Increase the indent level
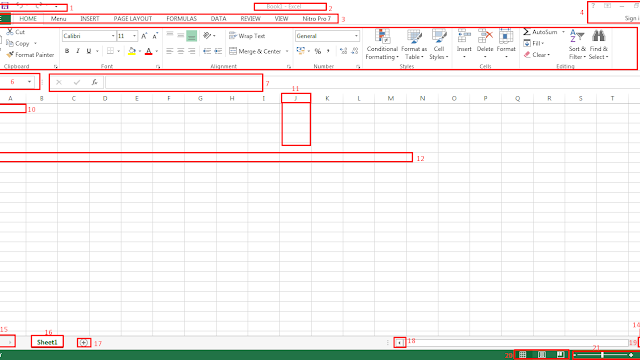The height and width of the screenshot is (360, 640). (x=218, y=51)
